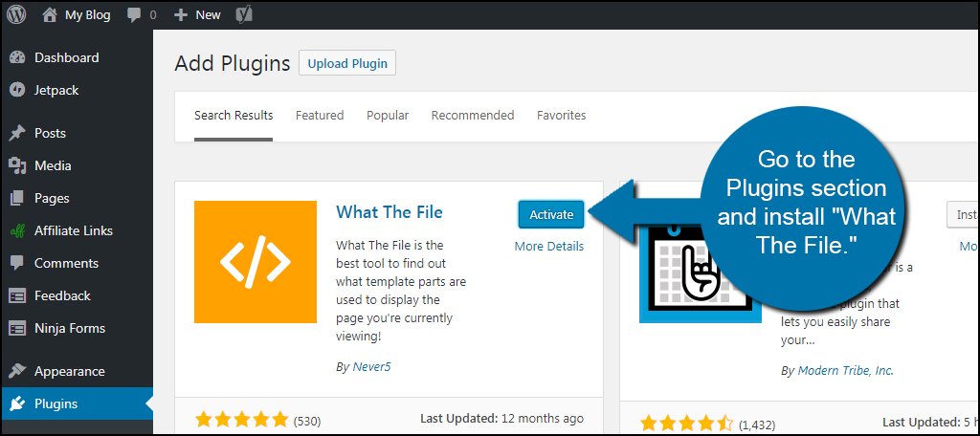Click the Ninja Forms sidebar icon

[17, 328]
